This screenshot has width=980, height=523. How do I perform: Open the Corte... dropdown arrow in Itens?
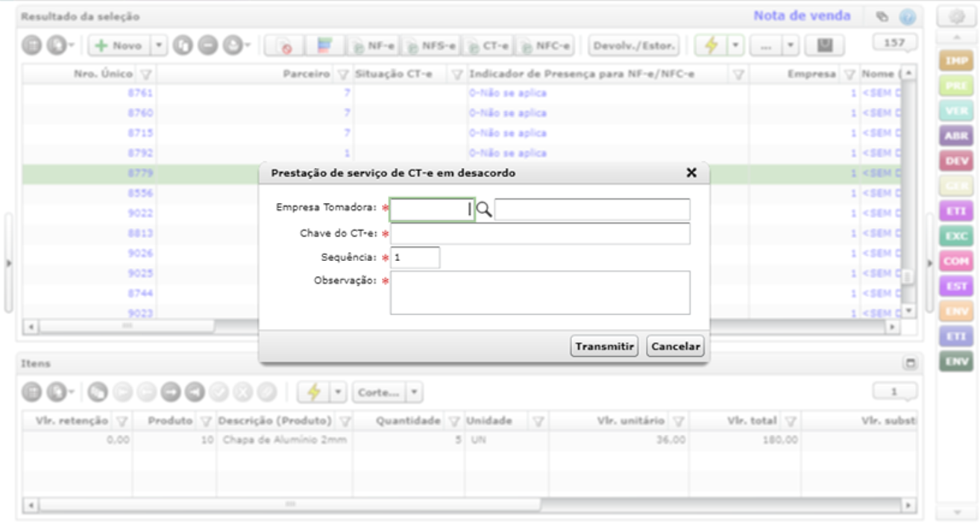(x=415, y=392)
